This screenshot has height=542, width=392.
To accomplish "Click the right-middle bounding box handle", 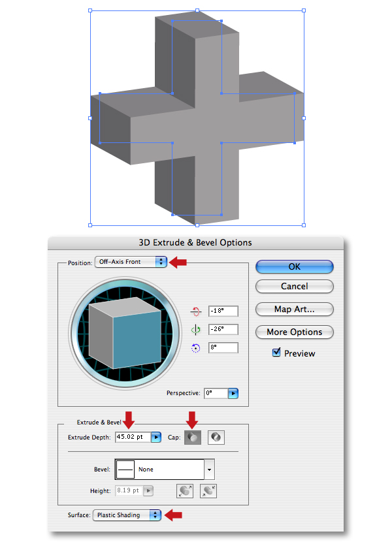I will tap(304, 118).
